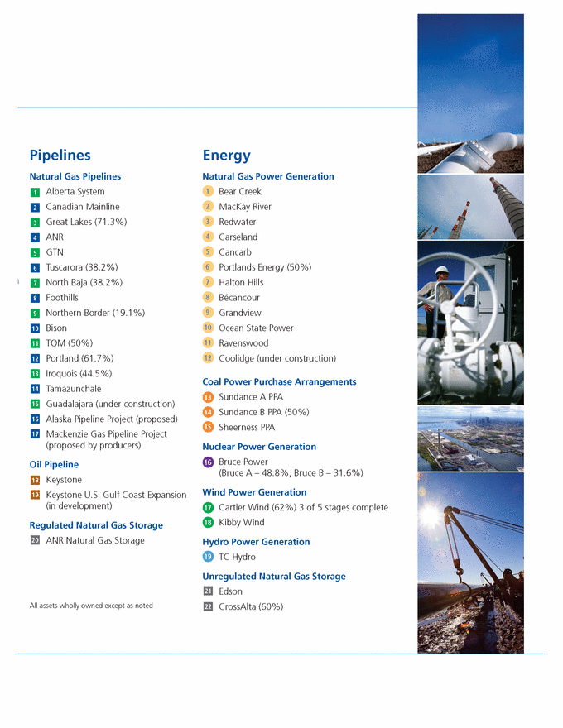Viewport: 563px width, 728px height.
Task: Click the Unregulated Natural Gas Storage subheading
Action: click(274, 576)
